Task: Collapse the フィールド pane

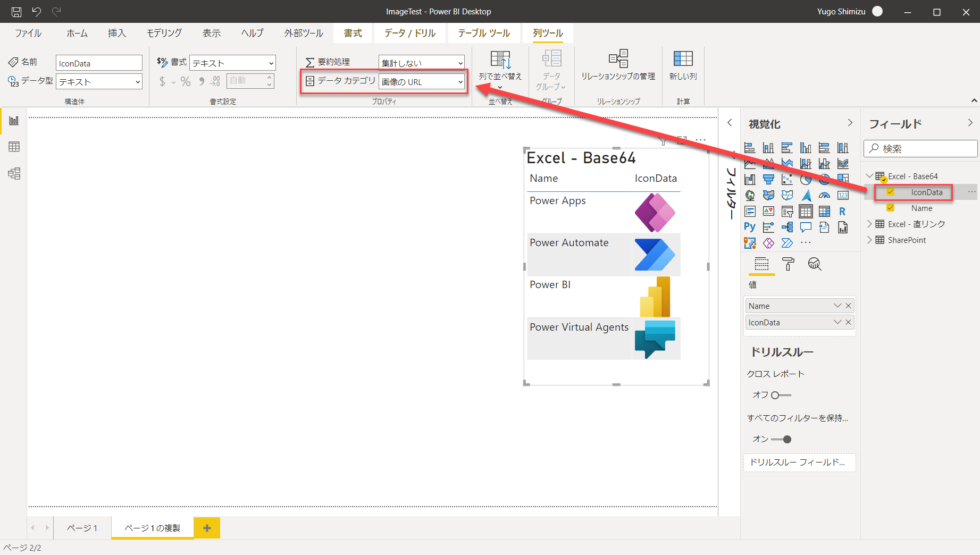Action: click(x=970, y=123)
